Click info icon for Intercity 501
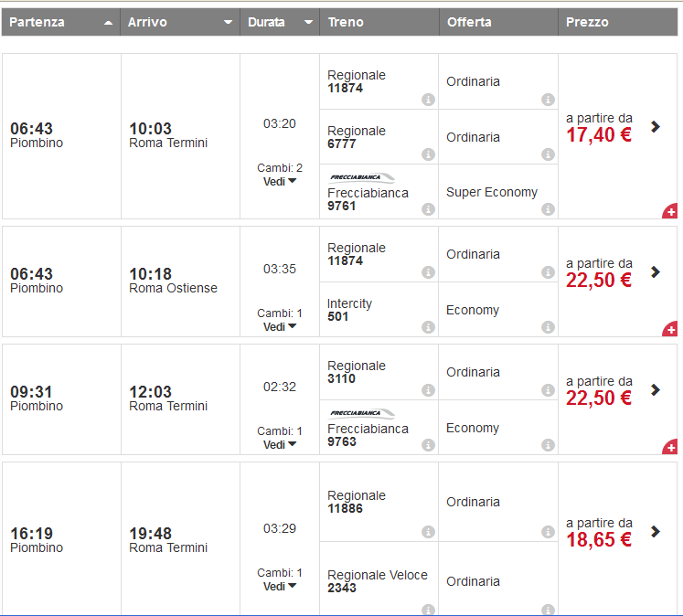 (428, 327)
